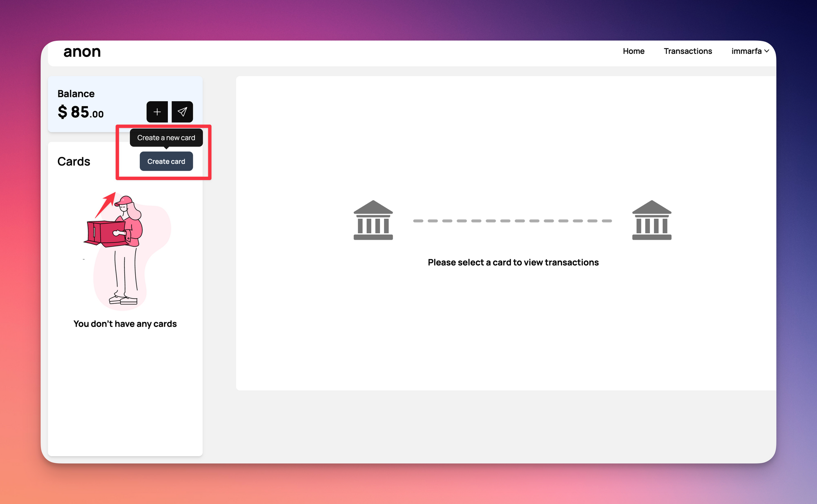Image resolution: width=817 pixels, height=504 pixels.
Task: Click the empty transactions panel area
Action: [507, 335]
